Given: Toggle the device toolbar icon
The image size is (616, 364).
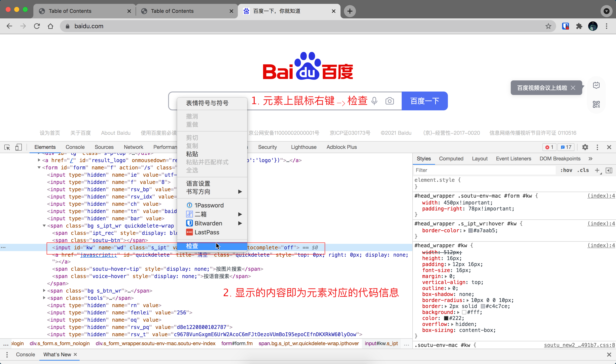Looking at the screenshot, I should pyautogui.click(x=18, y=147).
